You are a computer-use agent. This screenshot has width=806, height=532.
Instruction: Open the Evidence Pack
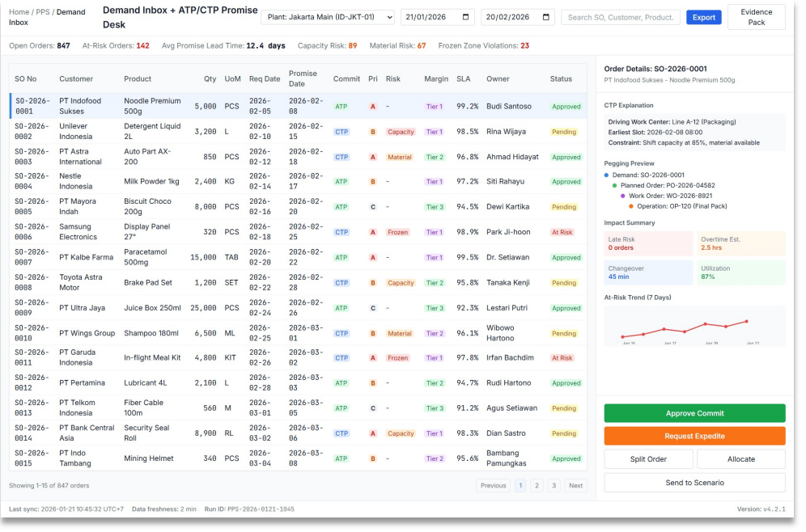pos(756,17)
